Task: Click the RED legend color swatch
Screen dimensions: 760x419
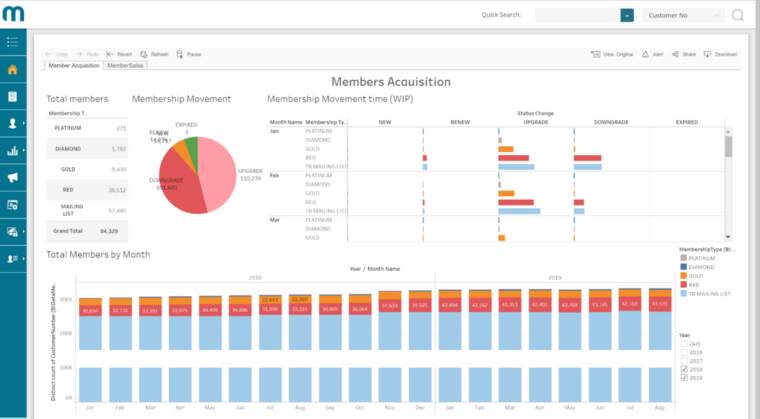Action: point(683,284)
